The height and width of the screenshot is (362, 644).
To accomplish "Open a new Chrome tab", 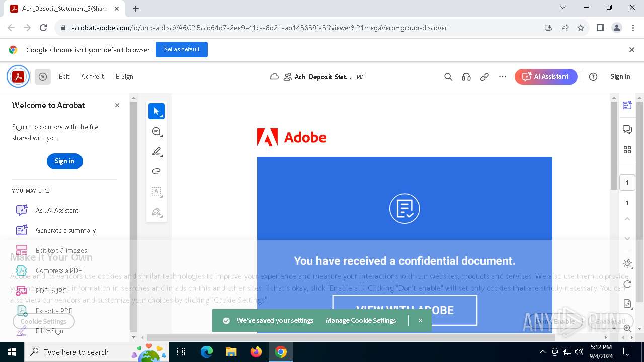I will pyautogui.click(x=135, y=8).
